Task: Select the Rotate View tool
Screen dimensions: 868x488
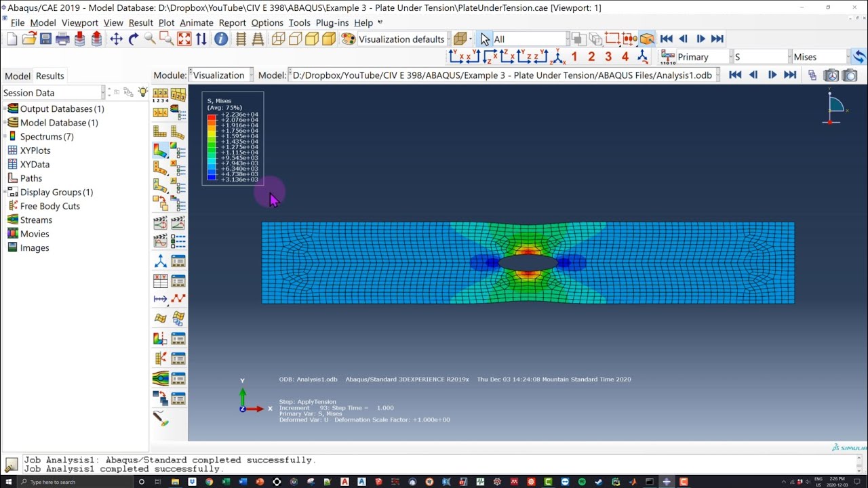Action: (x=134, y=39)
